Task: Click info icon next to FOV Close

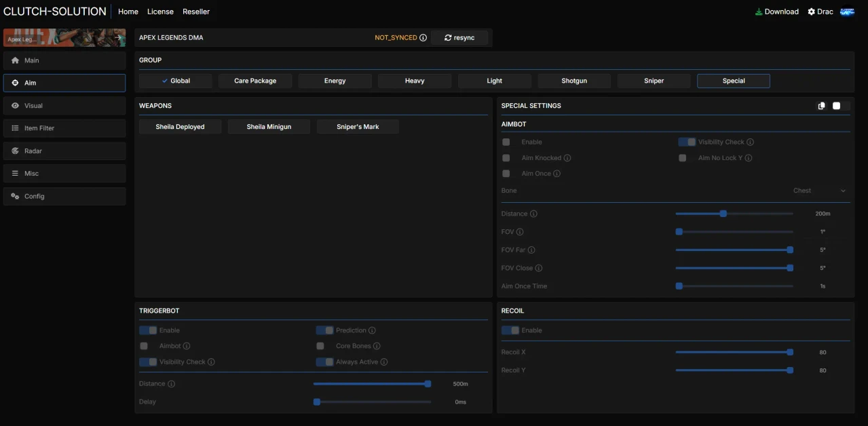Action: point(539,268)
